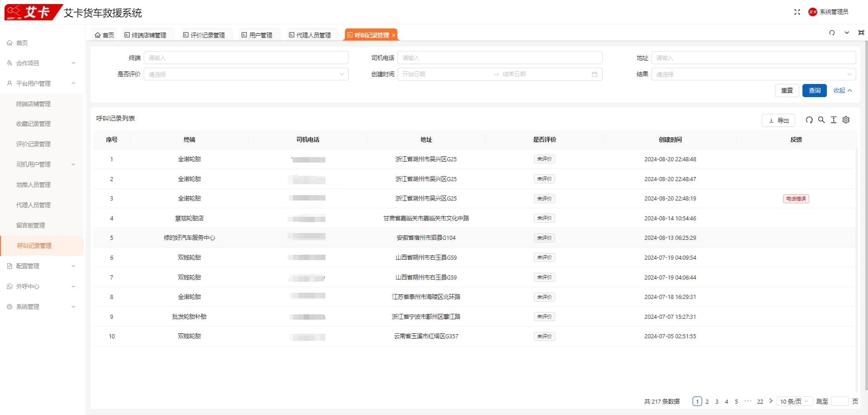Open 留言板管理 in the sidebar
Screen dimensions: 868x415
[31, 226]
